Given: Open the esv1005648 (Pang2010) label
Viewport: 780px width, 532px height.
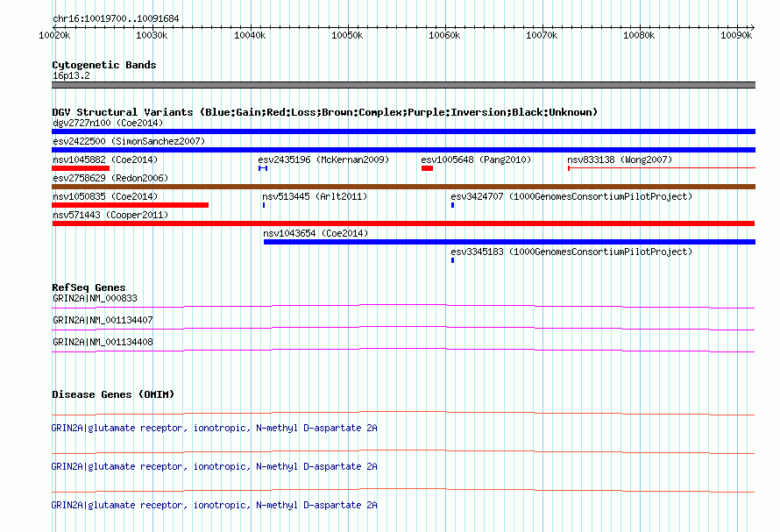Looking at the screenshot, I should coord(476,160).
